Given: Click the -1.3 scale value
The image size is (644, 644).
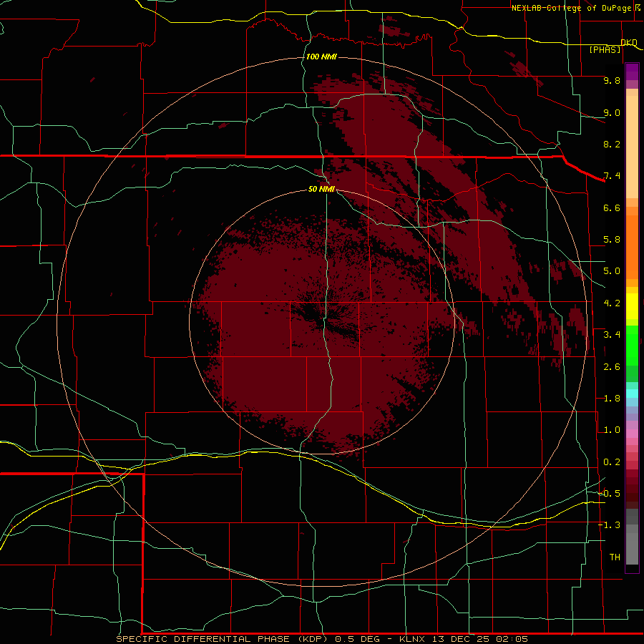Looking at the screenshot, I should tap(609, 525).
